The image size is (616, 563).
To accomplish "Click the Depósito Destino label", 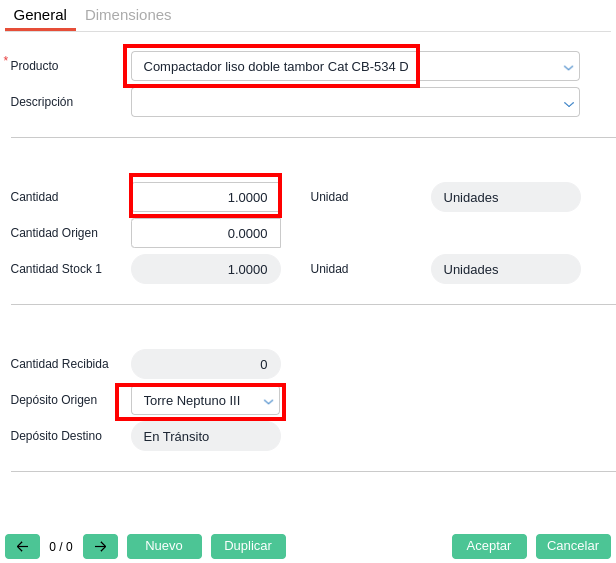I will [56, 436].
